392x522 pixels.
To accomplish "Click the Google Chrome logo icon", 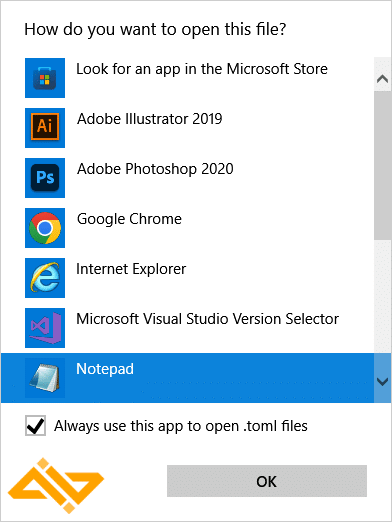I will tap(45, 228).
